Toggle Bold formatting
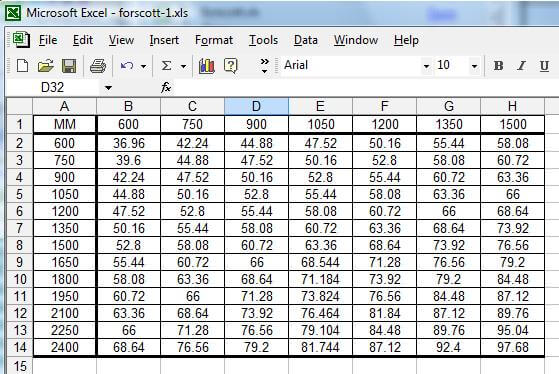 498,66
